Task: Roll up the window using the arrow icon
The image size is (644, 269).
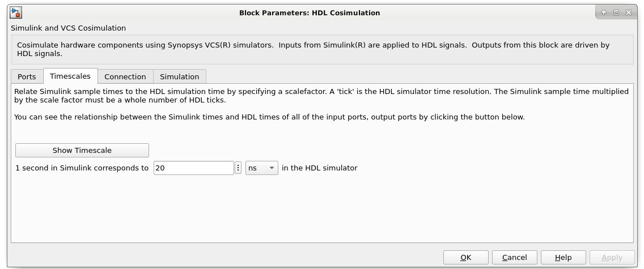Action: coord(604,12)
